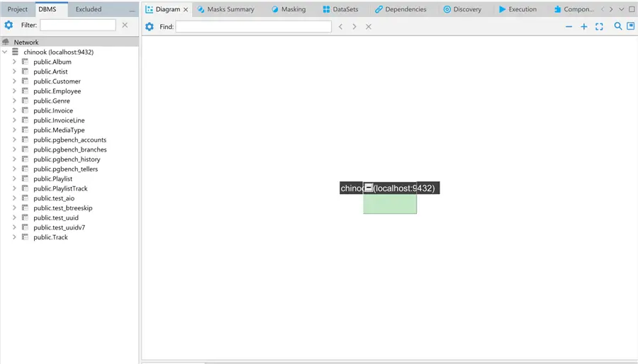Expand the public.MediaType tree node
The height and width of the screenshot is (364, 638).
click(x=14, y=130)
